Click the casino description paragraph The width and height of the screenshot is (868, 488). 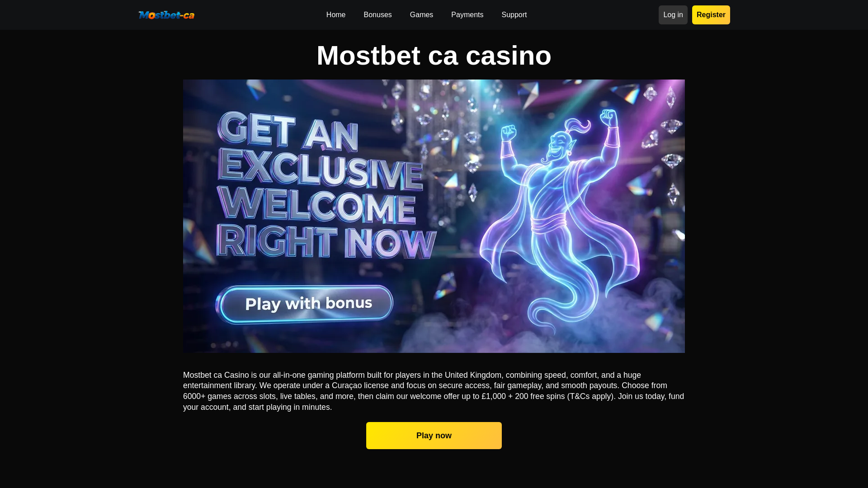(x=434, y=391)
